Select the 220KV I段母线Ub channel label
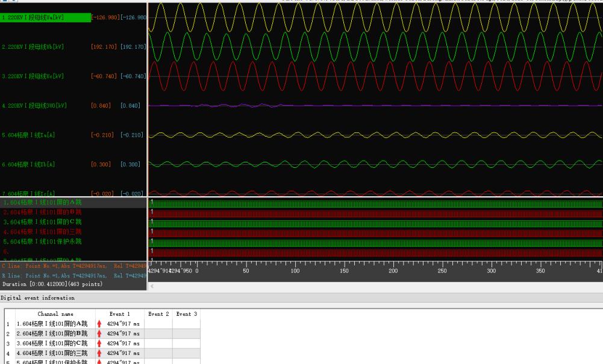The width and height of the screenshot is (603, 364). (x=33, y=46)
